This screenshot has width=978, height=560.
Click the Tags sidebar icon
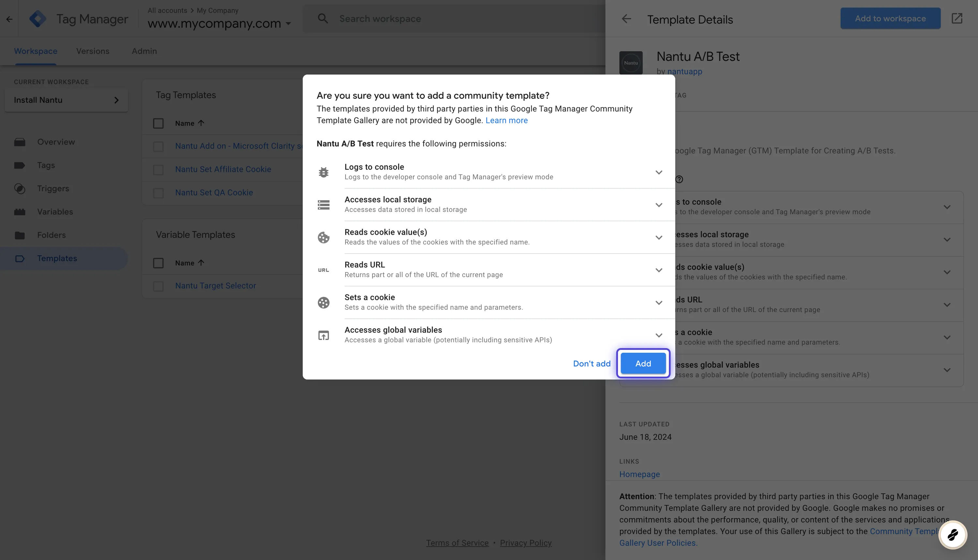point(20,165)
